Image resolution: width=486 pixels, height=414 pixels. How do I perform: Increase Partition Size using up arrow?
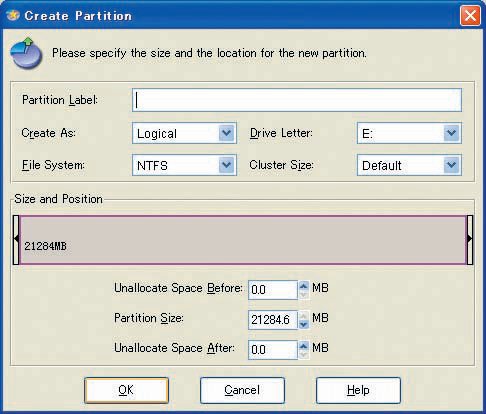coord(304,316)
